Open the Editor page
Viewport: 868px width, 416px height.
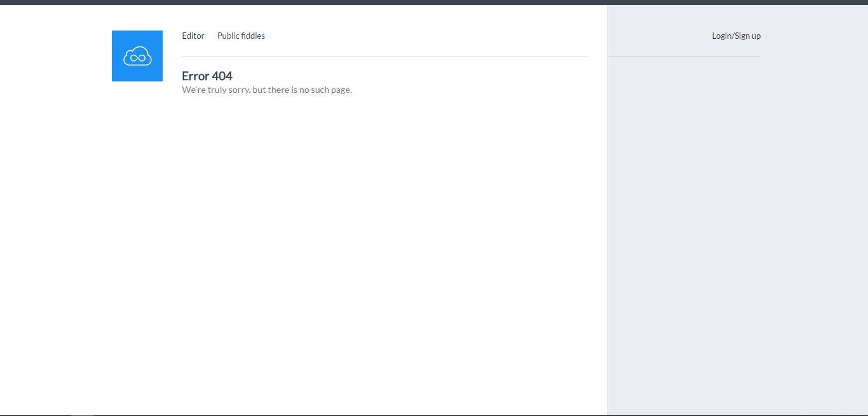193,36
